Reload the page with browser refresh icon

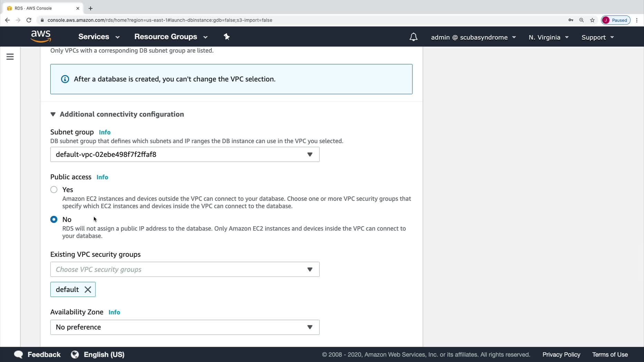point(29,20)
